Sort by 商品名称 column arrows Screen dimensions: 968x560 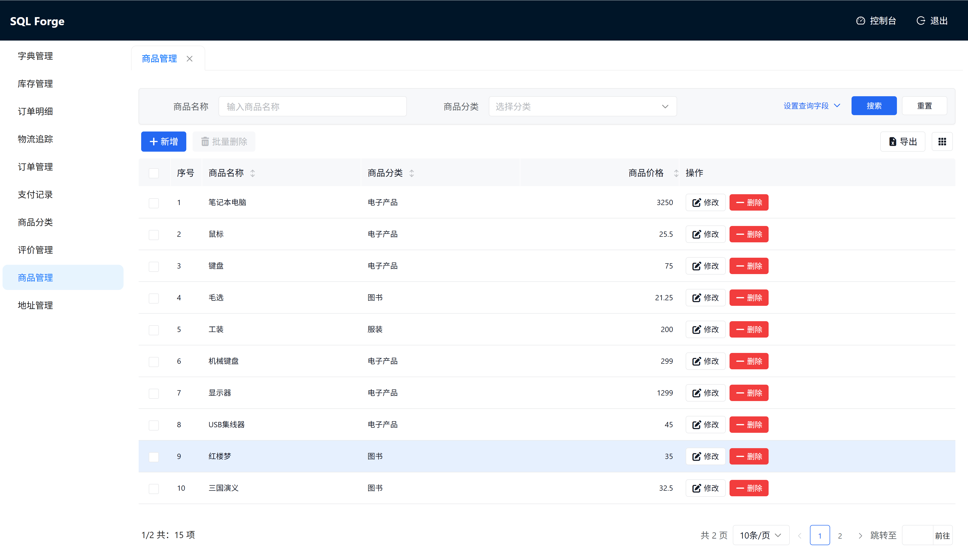click(252, 173)
